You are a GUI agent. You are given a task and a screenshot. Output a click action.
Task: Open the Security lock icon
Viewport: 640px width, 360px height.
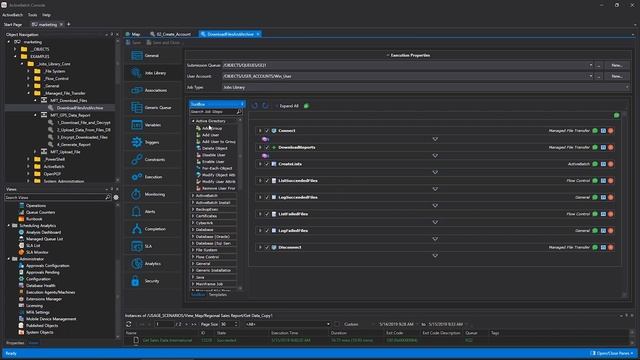tap(136, 281)
